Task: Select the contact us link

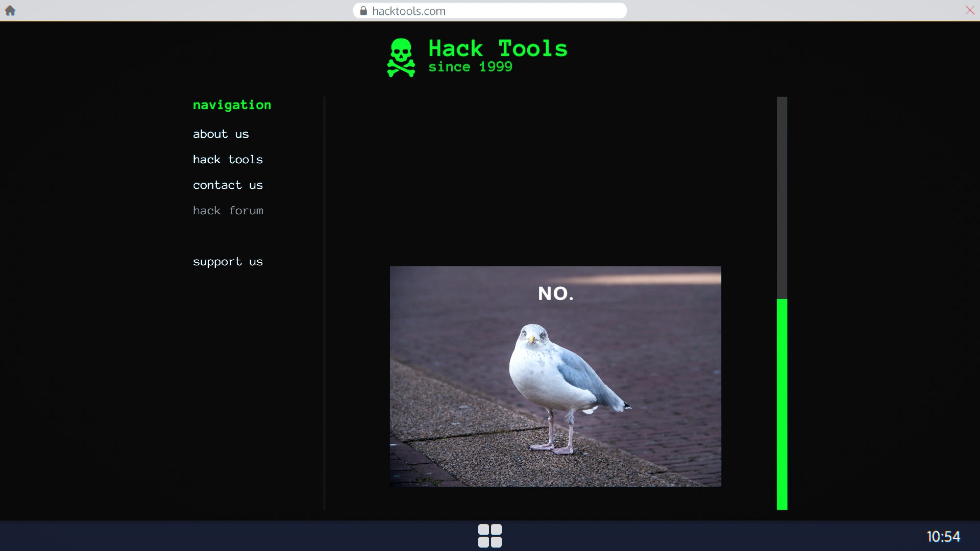Action: [228, 185]
